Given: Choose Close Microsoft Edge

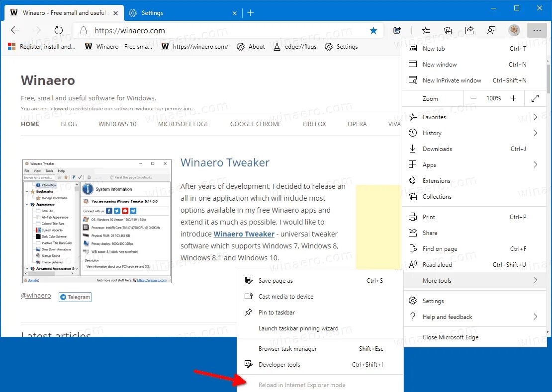Looking at the screenshot, I should 474,337.
